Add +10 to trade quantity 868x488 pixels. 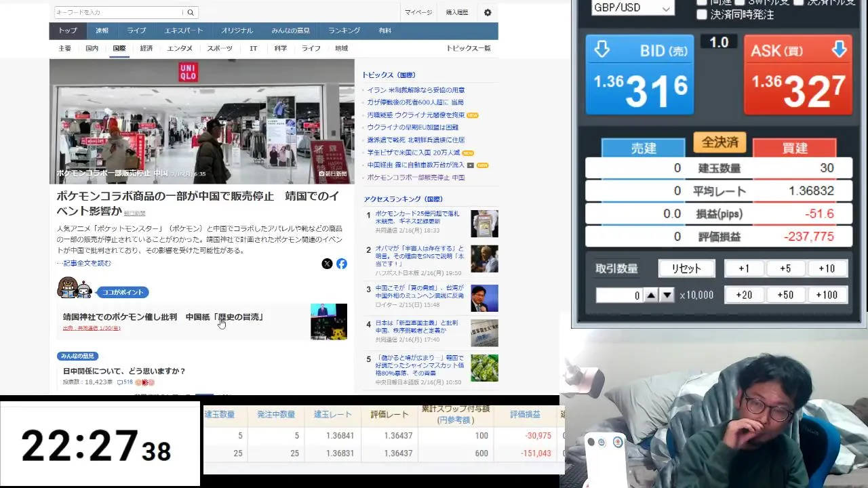pyautogui.click(x=827, y=268)
